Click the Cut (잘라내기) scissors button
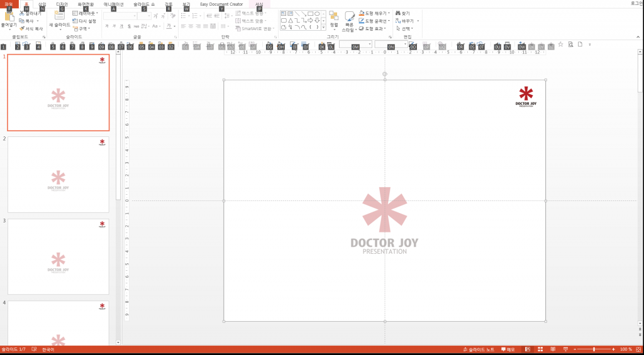This screenshot has height=355, width=644. pos(30,13)
